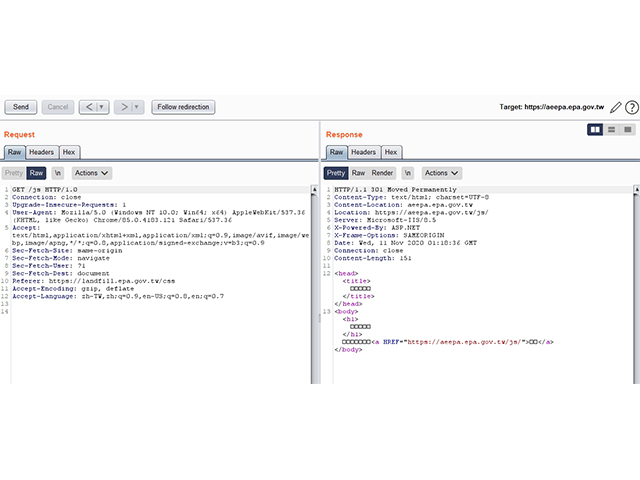Click the Target URL label
This screenshot has width=640, height=480.
551,107
